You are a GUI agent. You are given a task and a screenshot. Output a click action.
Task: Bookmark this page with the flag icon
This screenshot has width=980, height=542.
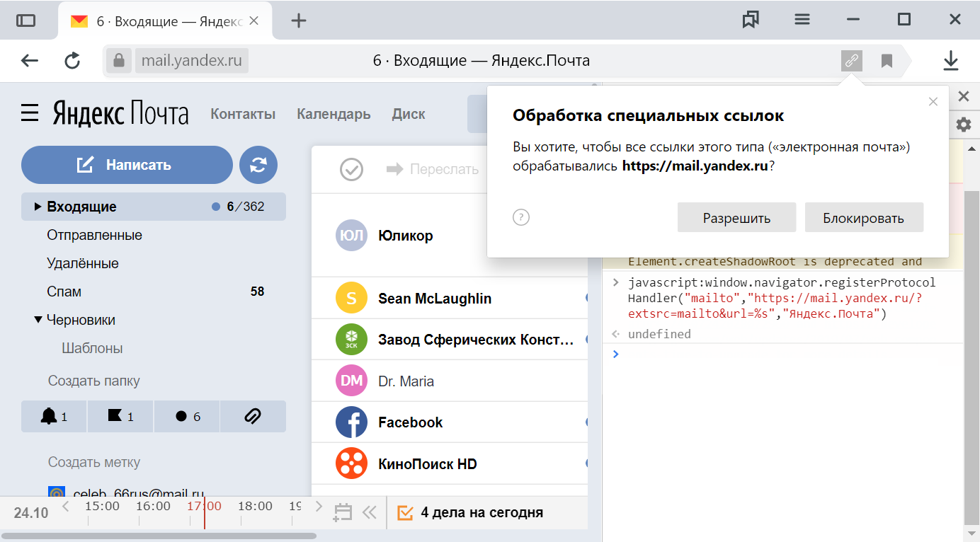click(887, 61)
